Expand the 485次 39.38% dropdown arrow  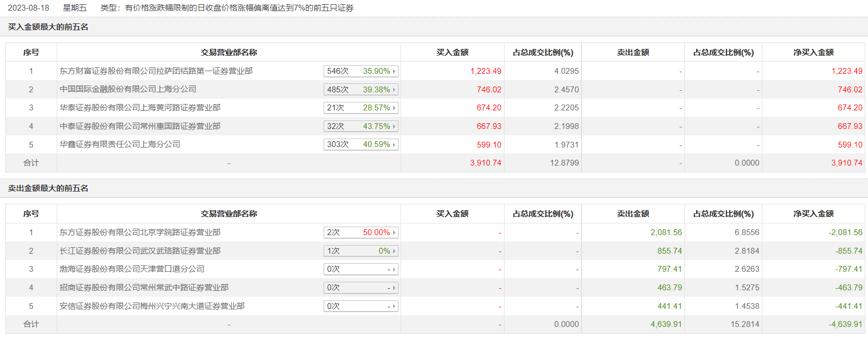[x=394, y=90]
